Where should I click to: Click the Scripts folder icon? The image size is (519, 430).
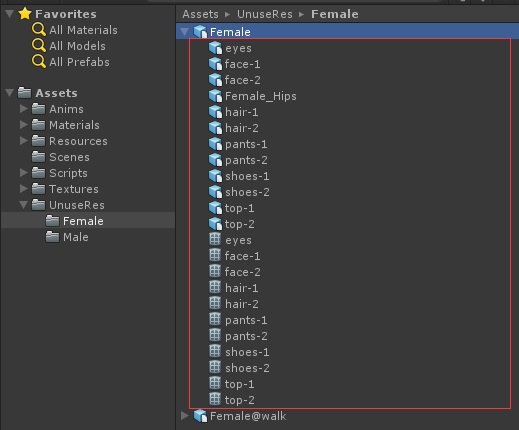(x=38, y=173)
